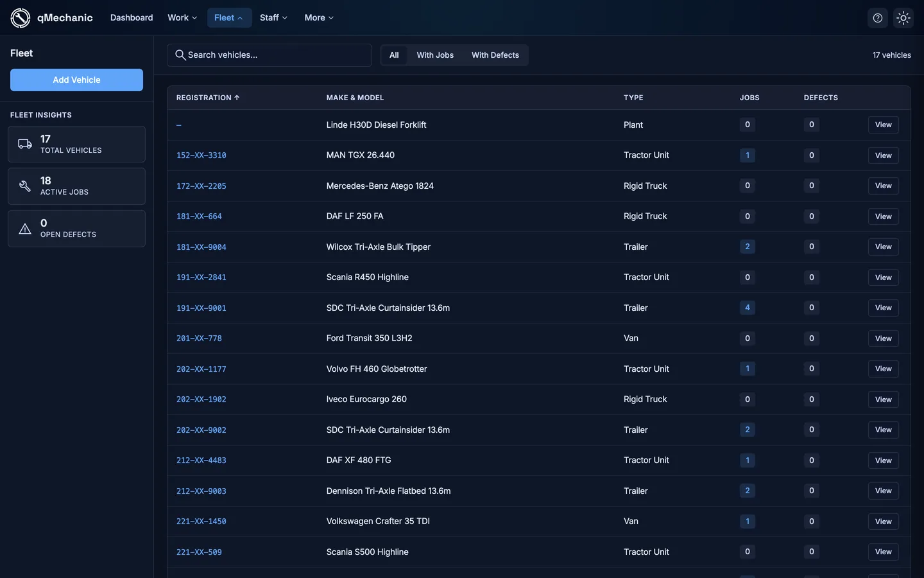The image size is (924, 578).
Task: View the Ford Transit 350 L3H2
Action: 883,338
